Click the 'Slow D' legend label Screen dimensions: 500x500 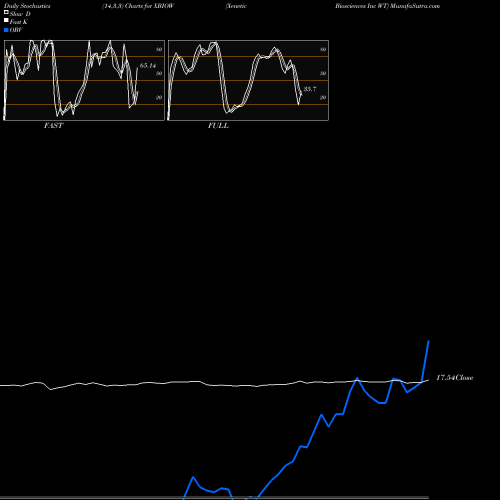point(20,14)
